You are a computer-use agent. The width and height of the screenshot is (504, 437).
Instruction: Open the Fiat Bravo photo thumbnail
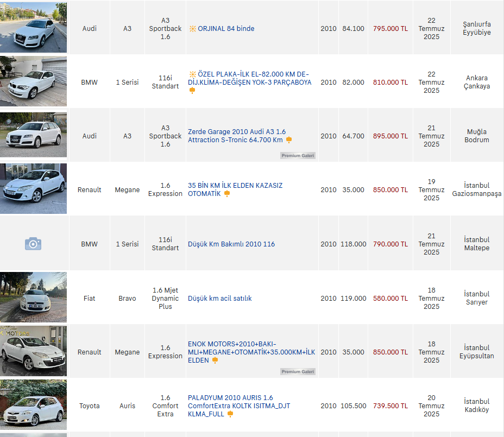(x=34, y=297)
